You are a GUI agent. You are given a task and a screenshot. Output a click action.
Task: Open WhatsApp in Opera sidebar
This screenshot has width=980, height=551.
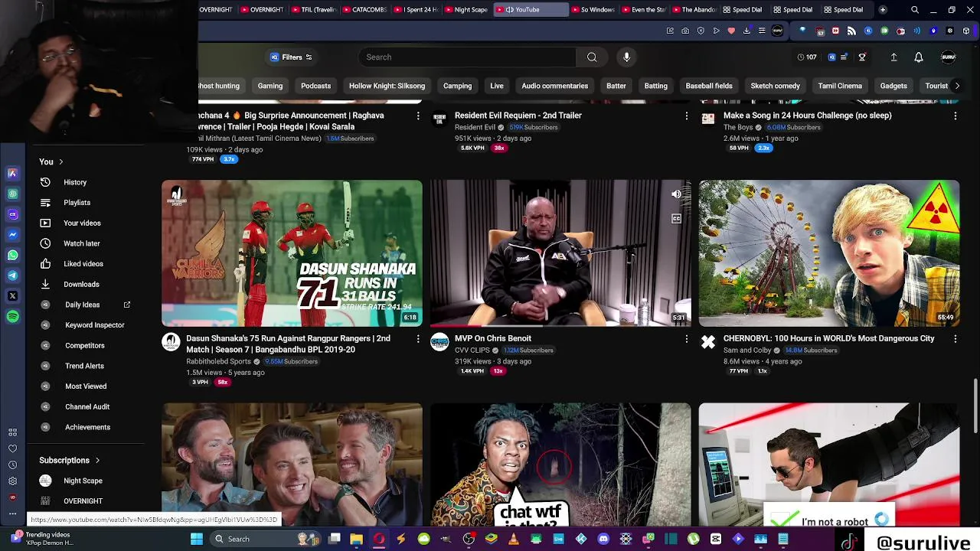coord(12,255)
